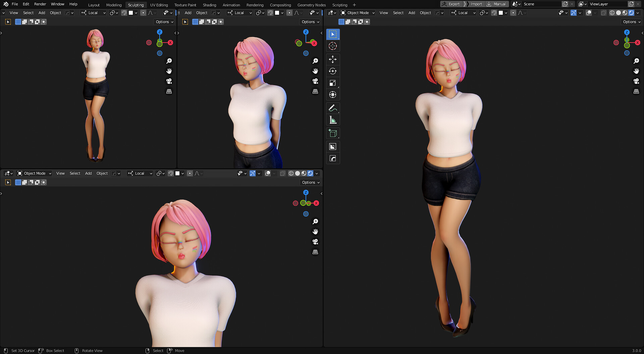Image resolution: width=644 pixels, height=354 pixels.
Task: Switch to the UV Editing workspace tab
Action: click(x=159, y=5)
